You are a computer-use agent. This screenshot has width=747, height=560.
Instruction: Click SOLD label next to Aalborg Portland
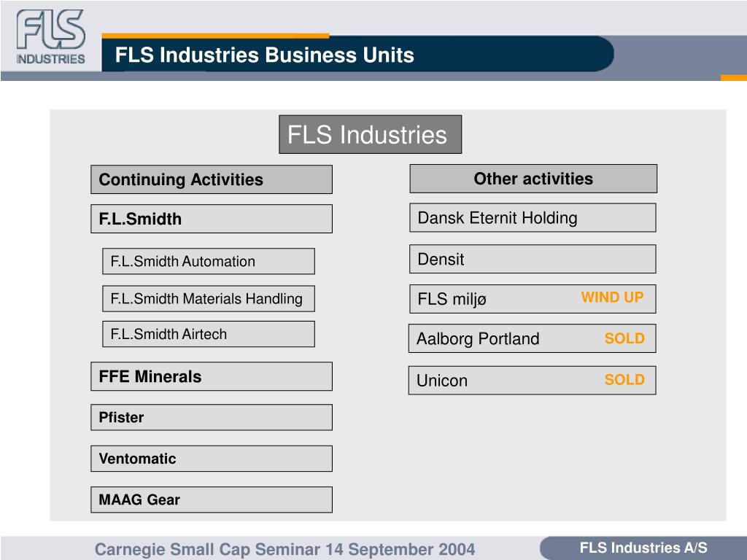(624, 338)
